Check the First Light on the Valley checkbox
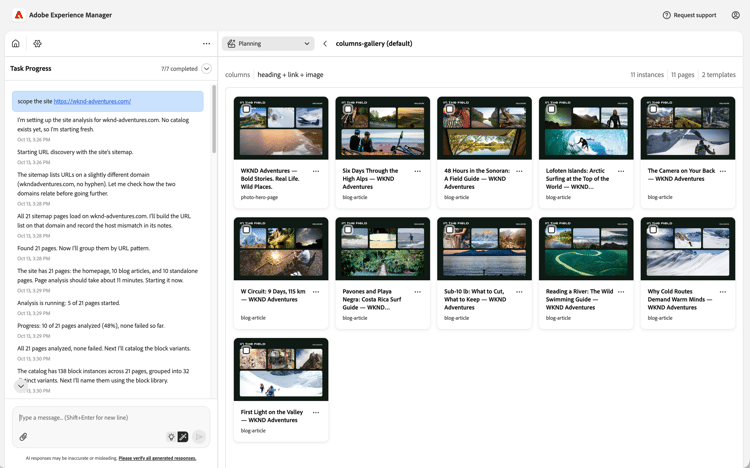 pos(246,350)
